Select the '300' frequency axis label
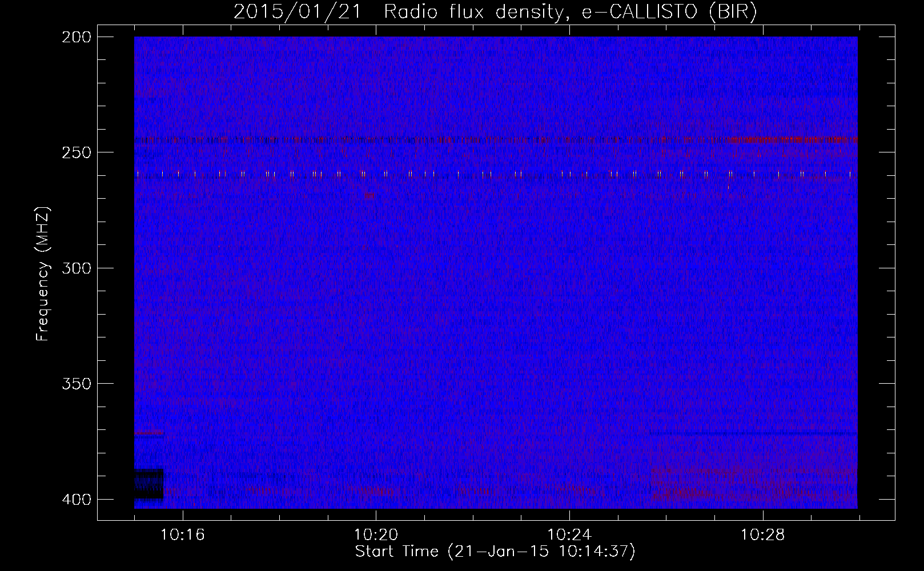Screen dimensions: 924x571 point(77,268)
